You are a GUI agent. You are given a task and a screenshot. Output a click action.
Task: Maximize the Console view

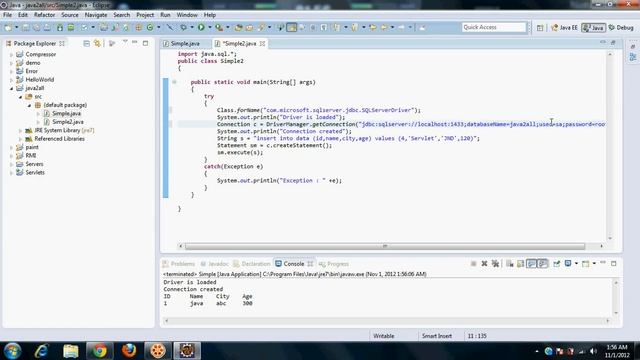pyautogui.click(x=613, y=264)
